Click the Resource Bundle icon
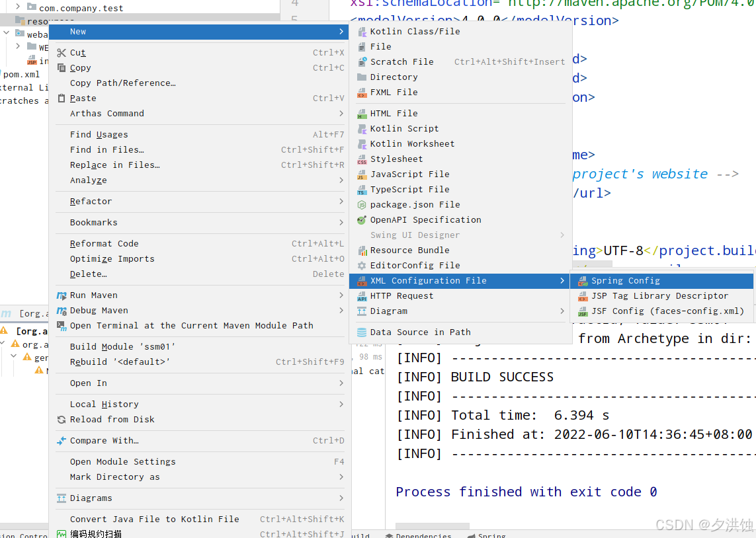The image size is (756, 538). click(362, 250)
